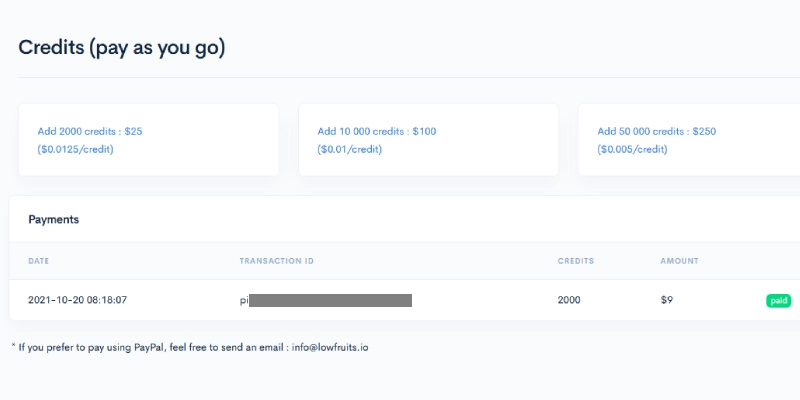Open the info@lowfruits.io email address
Viewport: 800px width, 400px height.
point(330,347)
